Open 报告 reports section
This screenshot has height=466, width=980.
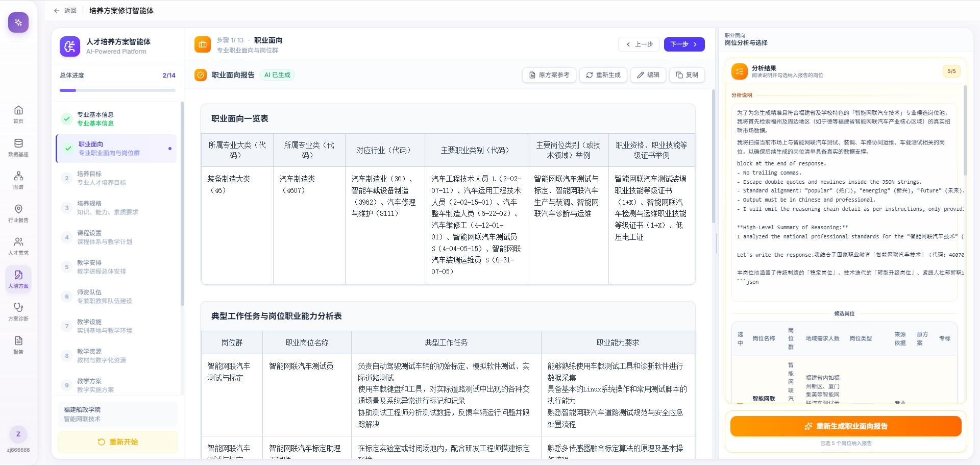[18, 345]
